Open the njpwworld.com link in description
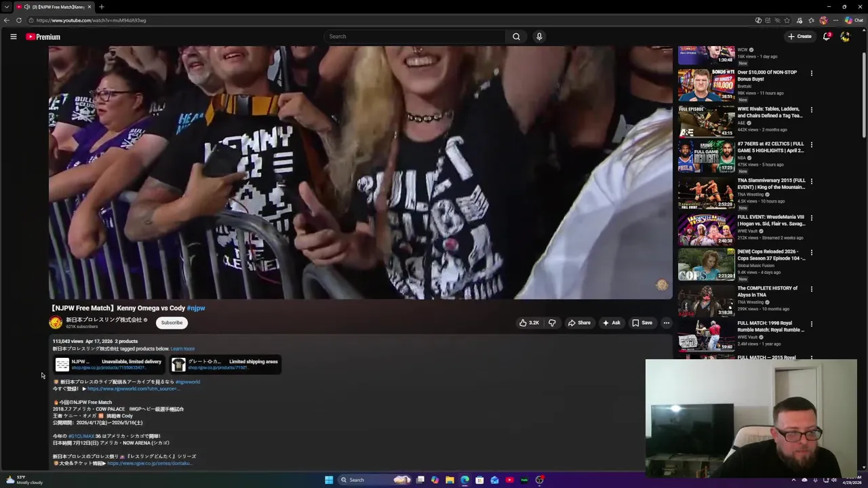Image resolution: width=868 pixels, height=488 pixels. (x=133, y=389)
